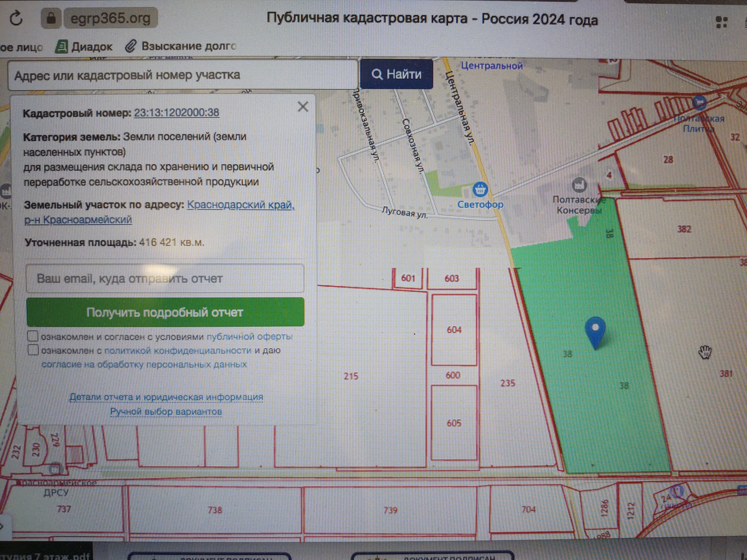Select parcel 604 on the map

[454, 330]
